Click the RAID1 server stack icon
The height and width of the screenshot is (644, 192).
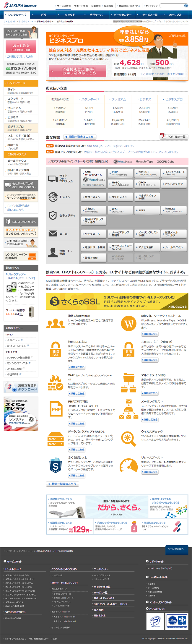(56, 439)
